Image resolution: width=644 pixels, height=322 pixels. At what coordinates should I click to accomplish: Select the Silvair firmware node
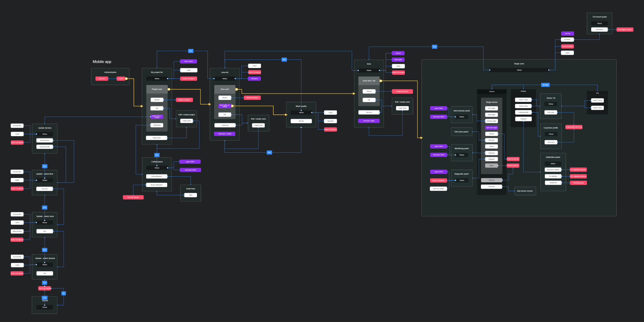45,140
